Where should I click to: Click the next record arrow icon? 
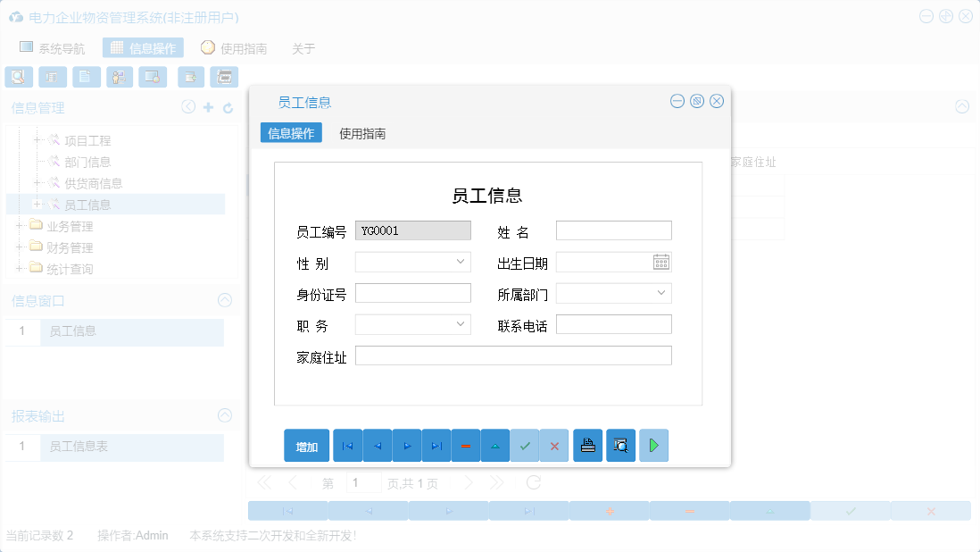coord(407,445)
